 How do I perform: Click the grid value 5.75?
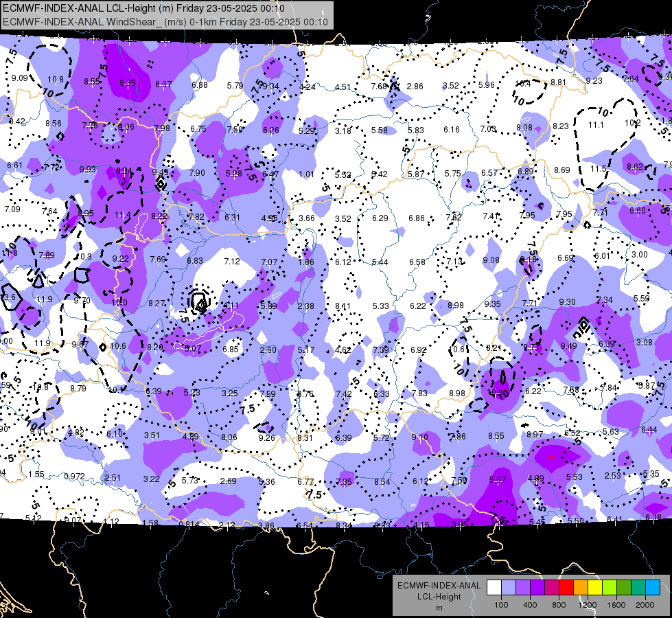coord(452,173)
